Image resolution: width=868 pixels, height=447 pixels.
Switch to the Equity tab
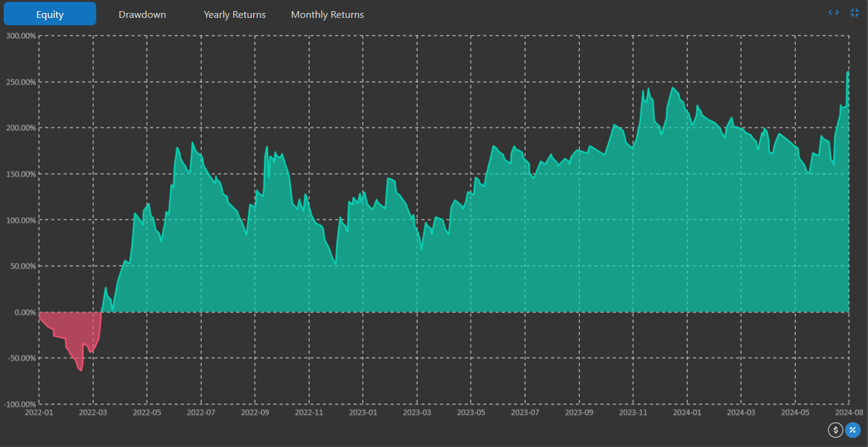pos(50,14)
